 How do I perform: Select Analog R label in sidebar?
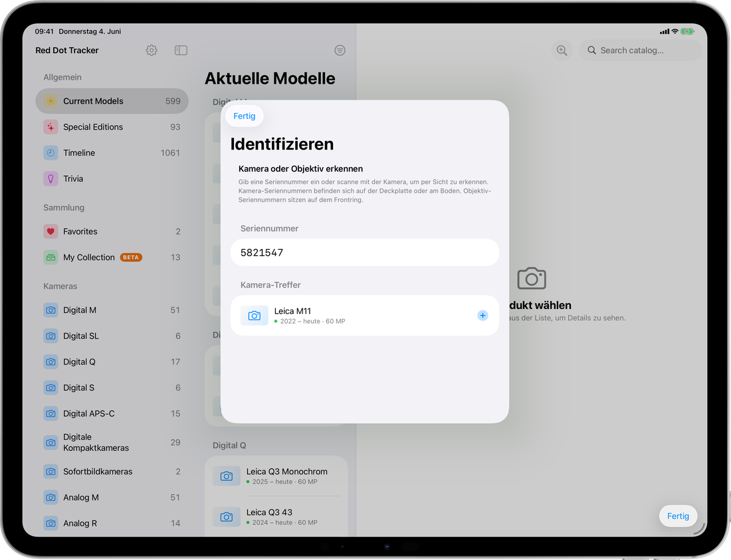80,523
